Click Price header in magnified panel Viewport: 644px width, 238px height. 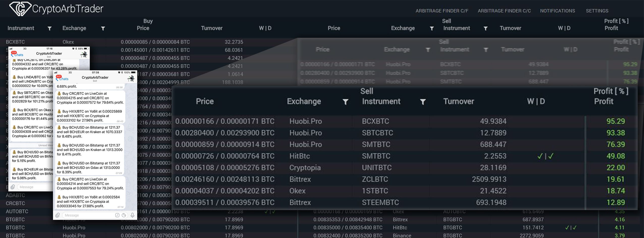pyautogui.click(x=205, y=101)
